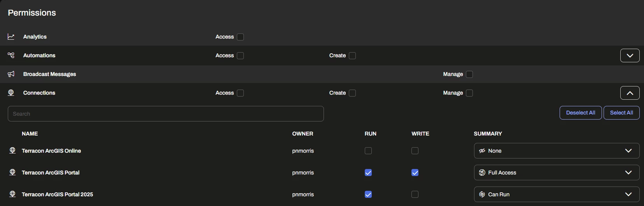Click the OWNER column header
Viewport: 644px width, 206px height.
point(303,134)
